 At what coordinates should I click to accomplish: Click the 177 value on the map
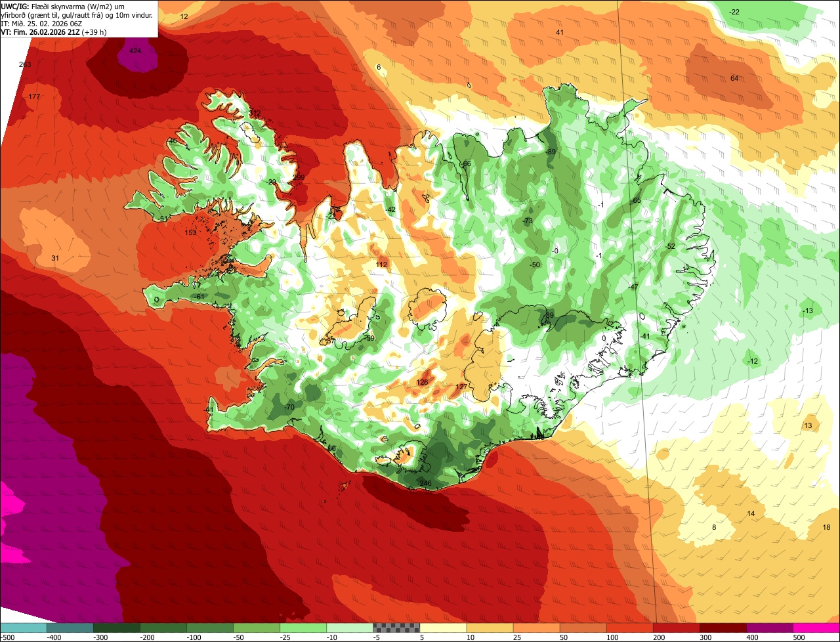click(x=35, y=96)
